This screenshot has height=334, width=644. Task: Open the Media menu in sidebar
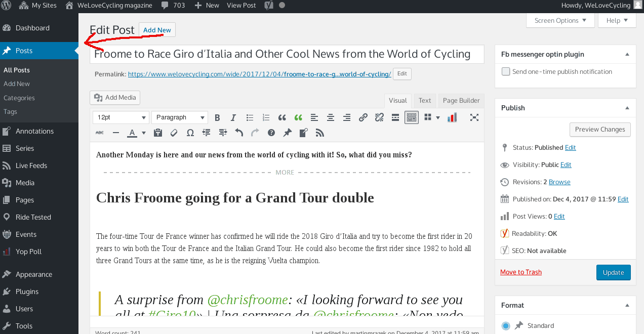pos(39,183)
